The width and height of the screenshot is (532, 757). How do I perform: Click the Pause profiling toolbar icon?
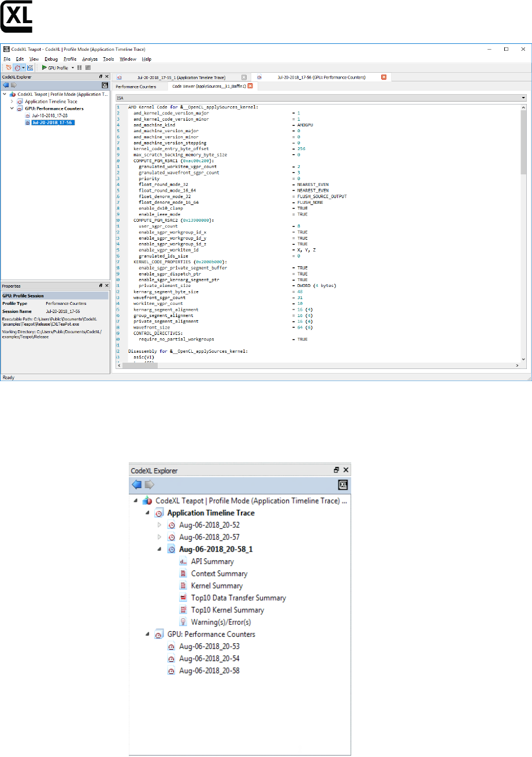click(x=80, y=68)
